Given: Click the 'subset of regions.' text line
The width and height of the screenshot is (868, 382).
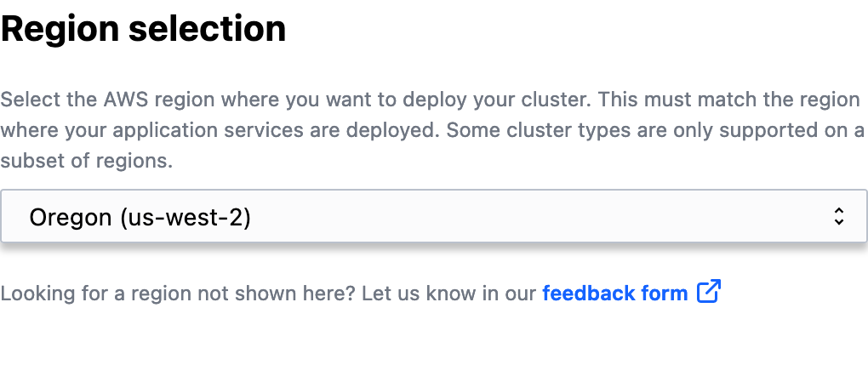Looking at the screenshot, I should tap(86, 161).
